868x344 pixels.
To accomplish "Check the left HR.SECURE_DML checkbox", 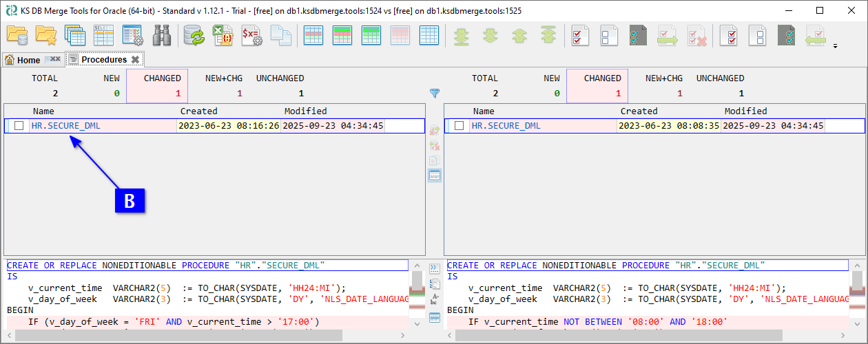I will (19, 126).
